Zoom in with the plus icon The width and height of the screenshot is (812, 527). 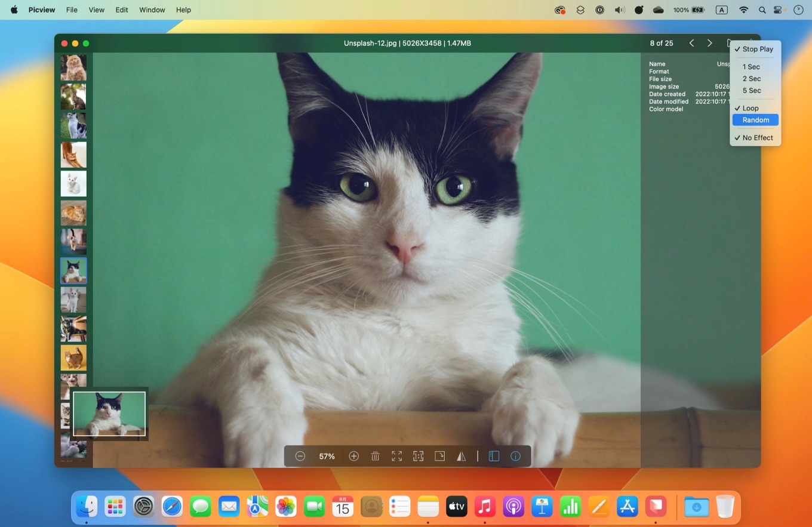[354, 456]
